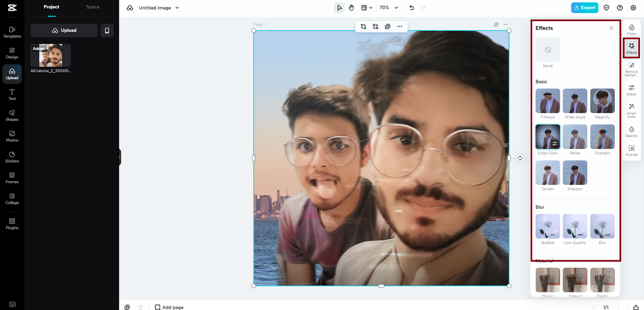
Task: Collapse the left panel using edge handle
Action: point(120,157)
